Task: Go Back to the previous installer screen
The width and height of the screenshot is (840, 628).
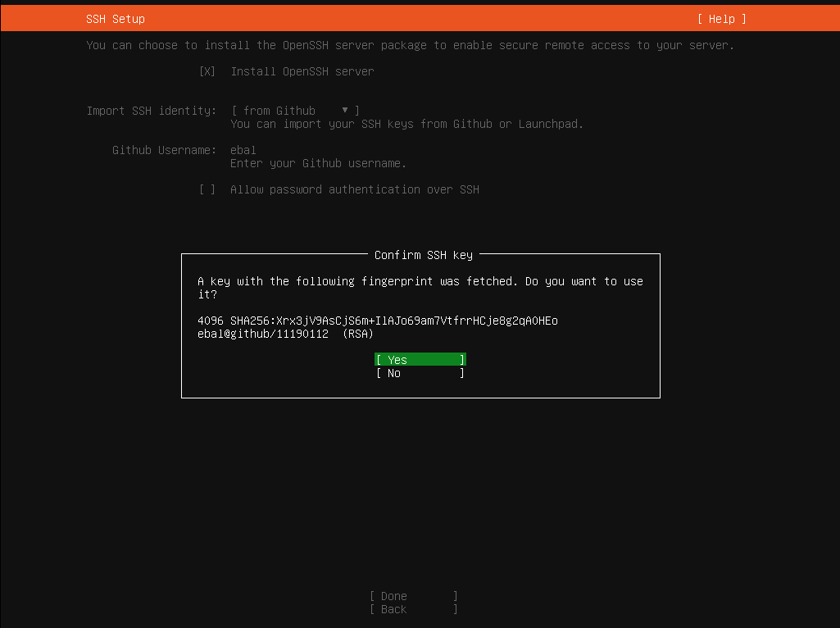Action: tap(413, 609)
